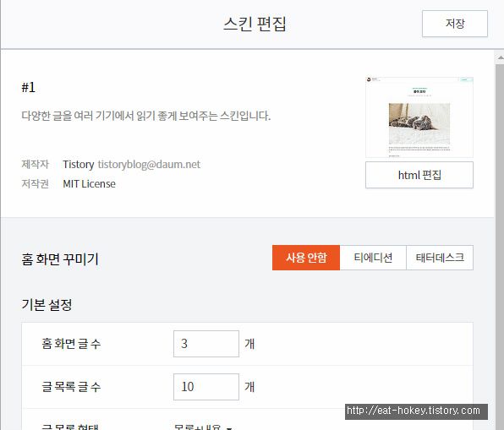The image size is (504, 430).
Task: Click the 글 목록 글 수 label
Action: point(71,387)
